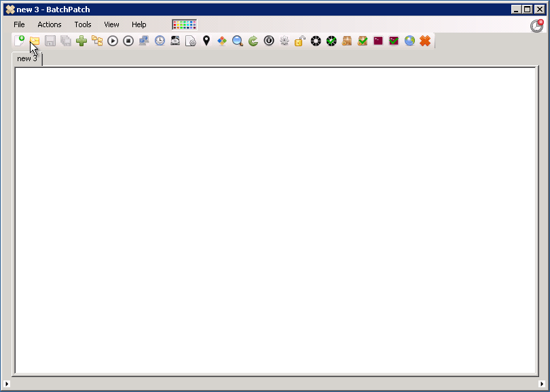Cancel with the red X toolbar icon
The height and width of the screenshot is (392, 550).
(x=424, y=41)
